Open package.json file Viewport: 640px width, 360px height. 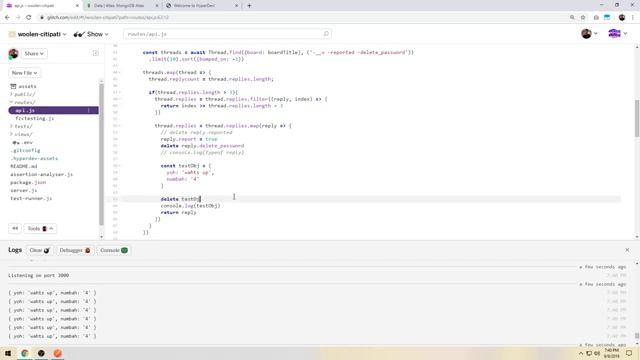pos(28,182)
